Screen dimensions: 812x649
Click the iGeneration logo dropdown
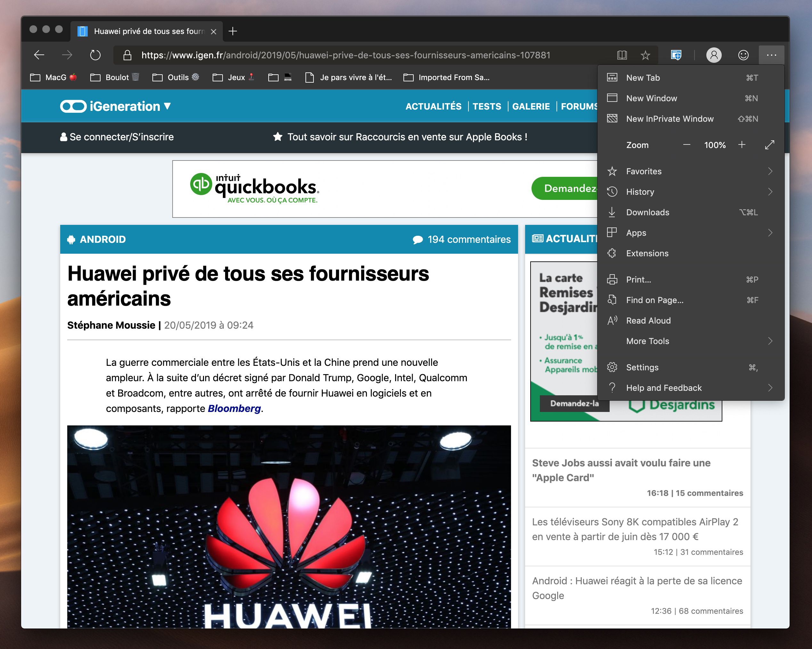click(x=115, y=106)
